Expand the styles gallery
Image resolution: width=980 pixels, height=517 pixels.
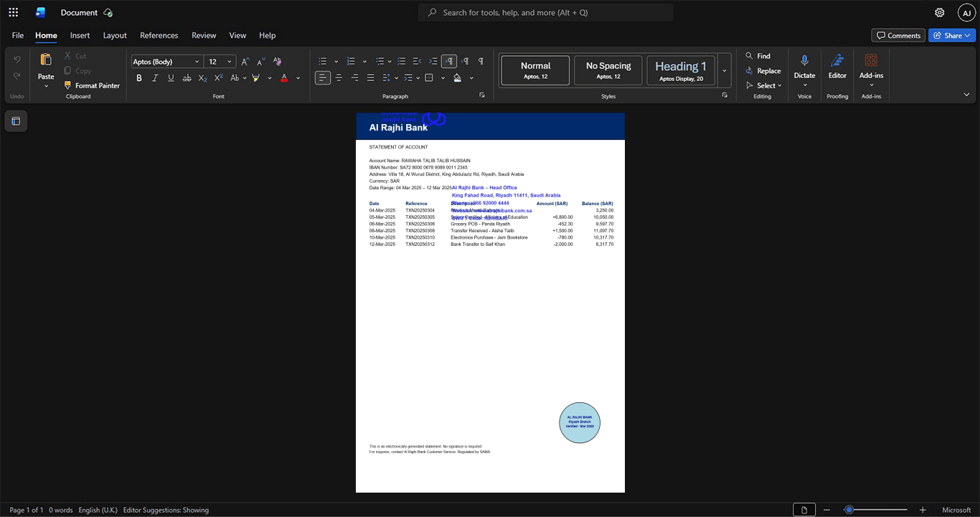coord(725,71)
